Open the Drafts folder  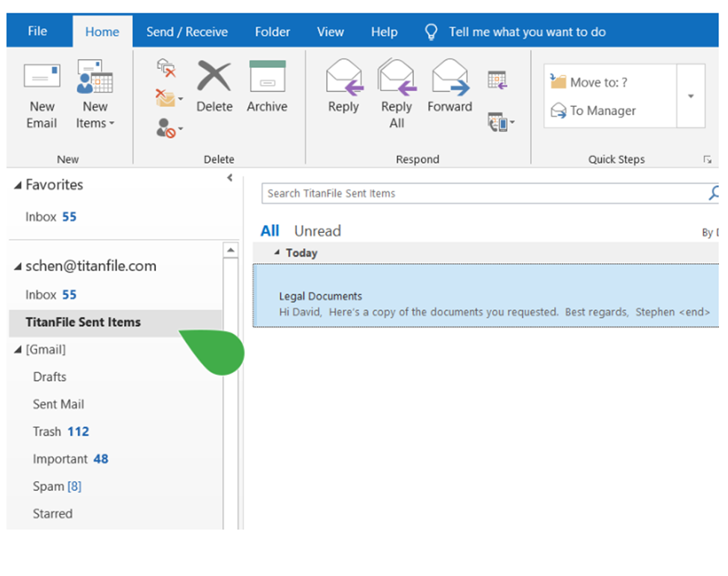click(x=50, y=377)
